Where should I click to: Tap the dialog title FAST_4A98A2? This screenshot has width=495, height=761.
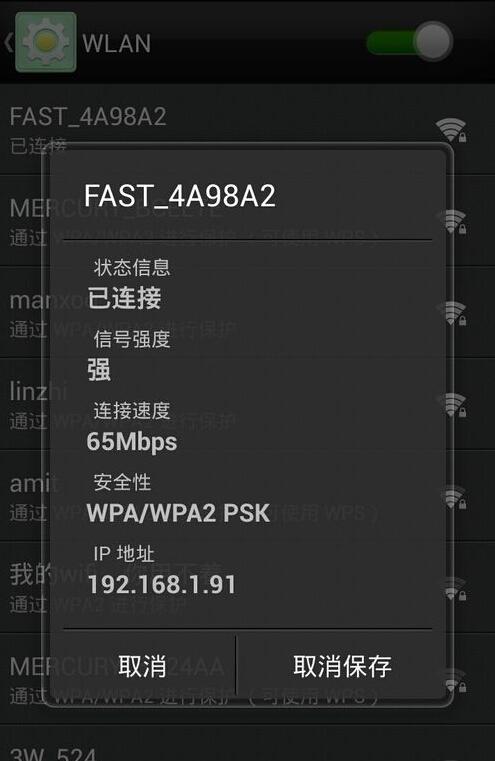click(x=180, y=196)
